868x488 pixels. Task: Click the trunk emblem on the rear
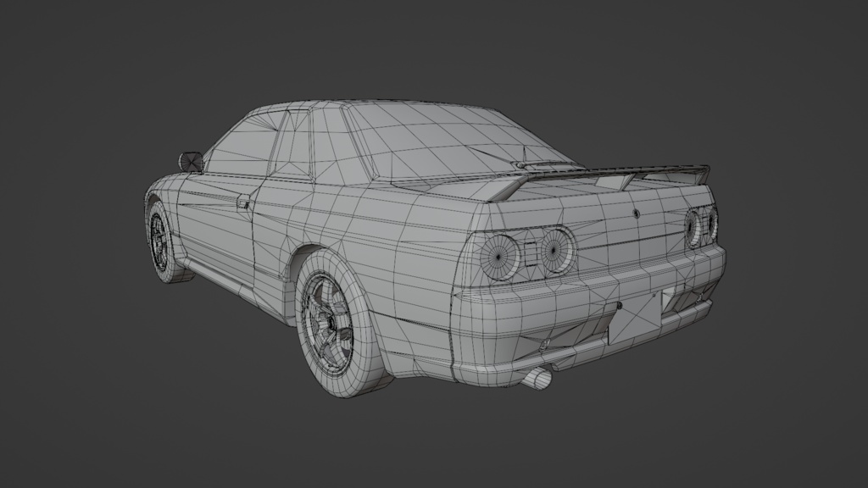(636, 213)
